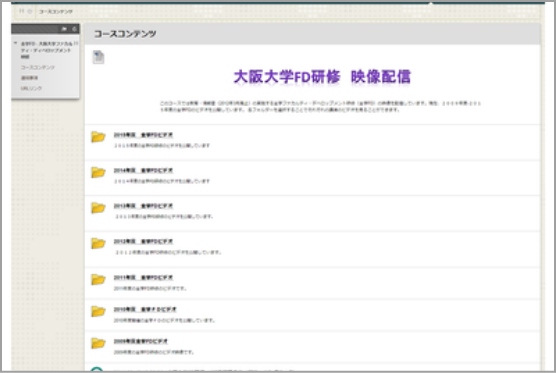Open the 2015年度 folder icon
Image resolution: width=556 pixels, height=373 pixels.
click(98, 137)
